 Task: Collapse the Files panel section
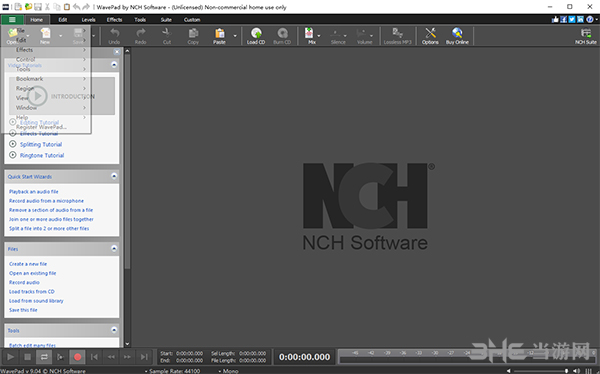(x=114, y=248)
